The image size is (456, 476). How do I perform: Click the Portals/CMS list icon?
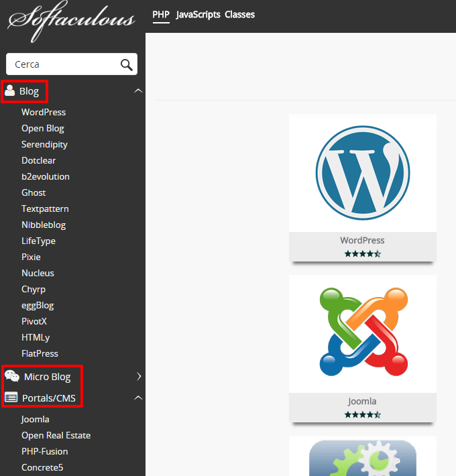pyautogui.click(x=11, y=398)
